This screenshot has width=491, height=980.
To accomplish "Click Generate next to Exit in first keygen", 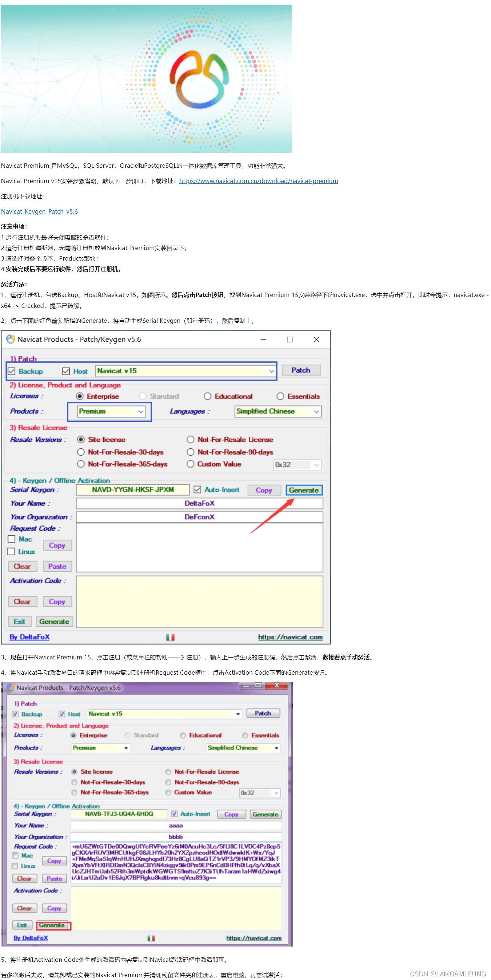I will click(55, 622).
